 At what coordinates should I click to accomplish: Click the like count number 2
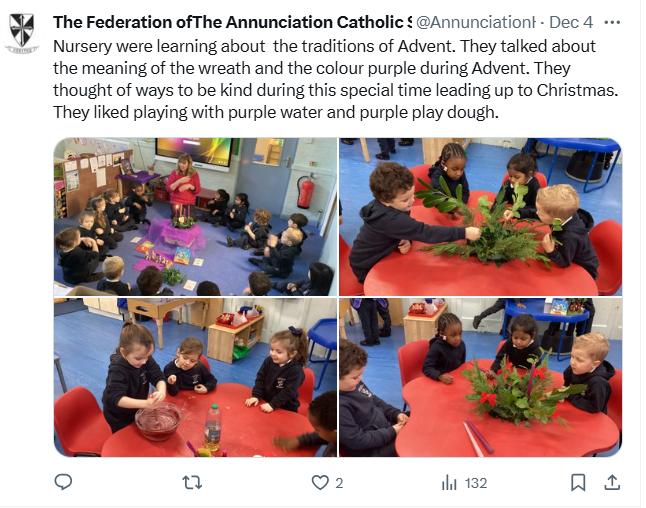pyautogui.click(x=339, y=483)
